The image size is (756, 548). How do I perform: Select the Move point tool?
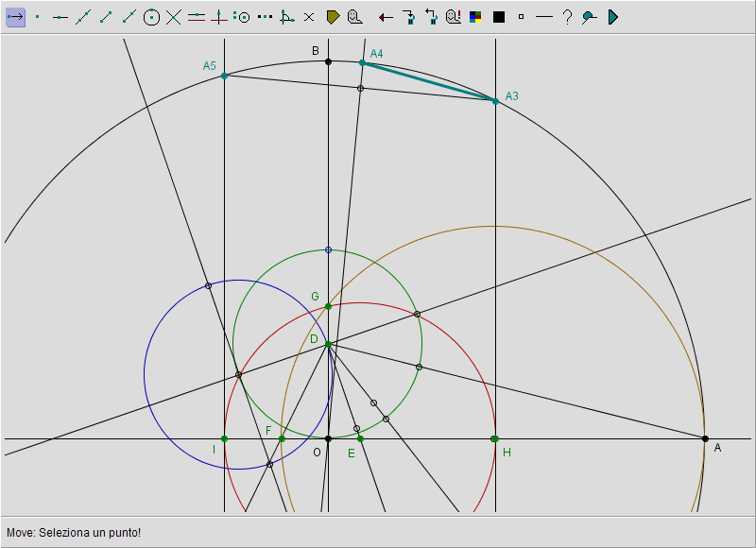(x=15, y=17)
